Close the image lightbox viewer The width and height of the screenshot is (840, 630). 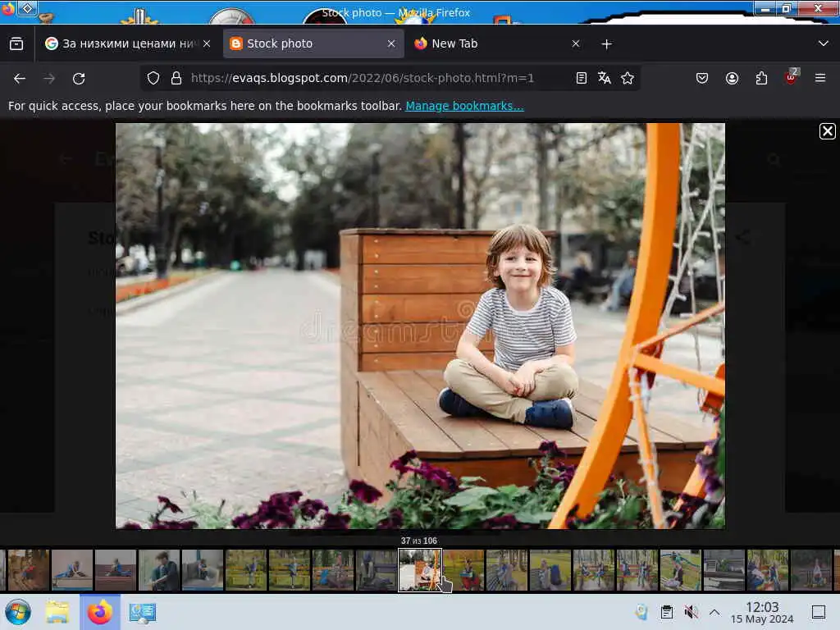827,131
